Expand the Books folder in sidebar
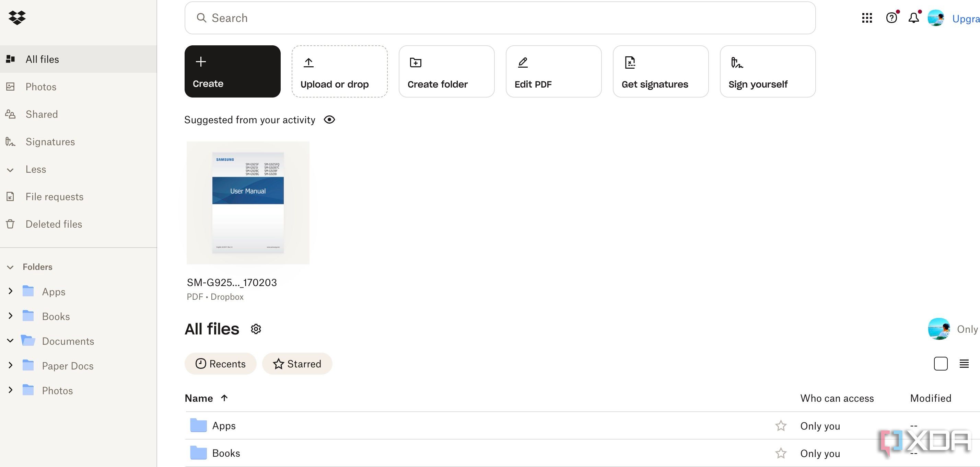 [x=10, y=316]
